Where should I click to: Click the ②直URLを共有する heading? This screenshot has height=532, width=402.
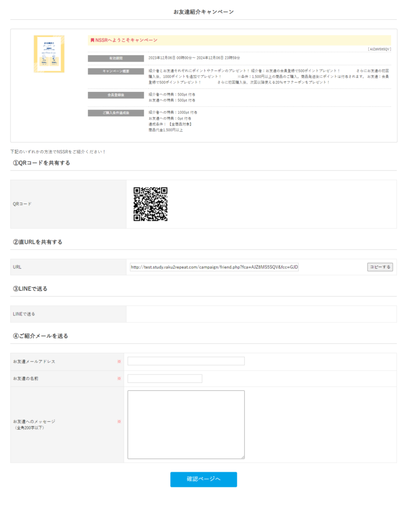(38, 242)
